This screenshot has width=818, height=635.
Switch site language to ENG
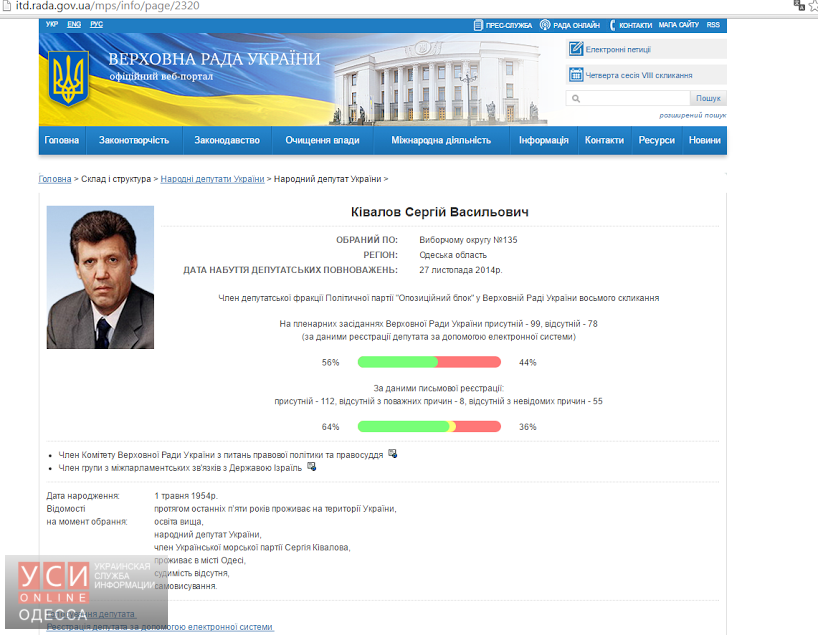[74, 24]
